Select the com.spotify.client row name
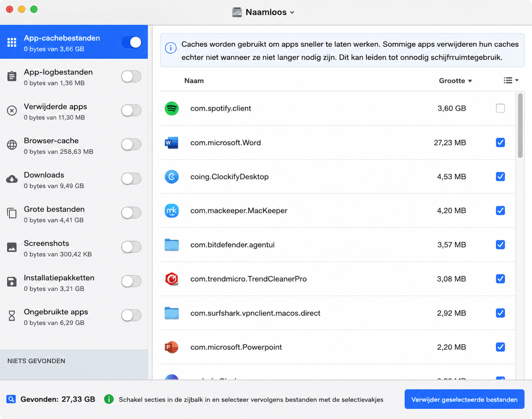 [x=221, y=108]
